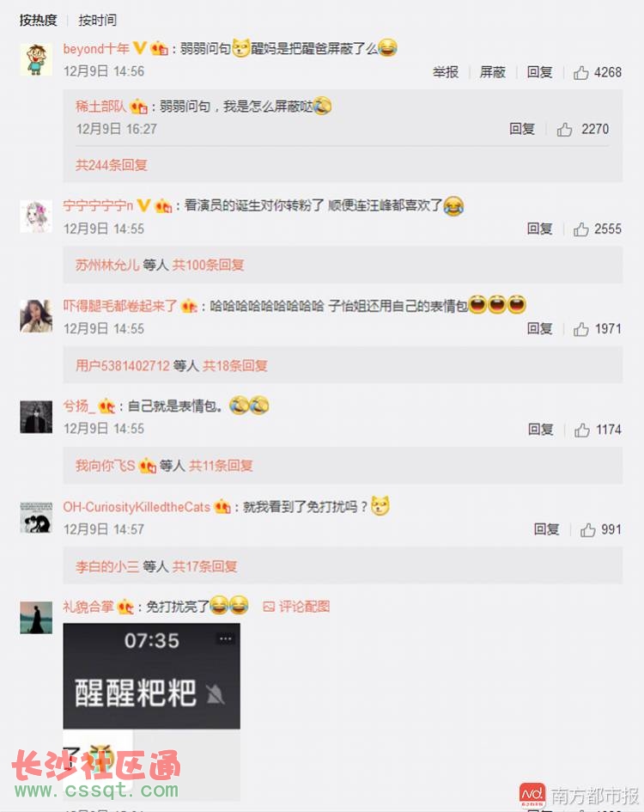Expand 共11条回复 replies

[x=221, y=466]
